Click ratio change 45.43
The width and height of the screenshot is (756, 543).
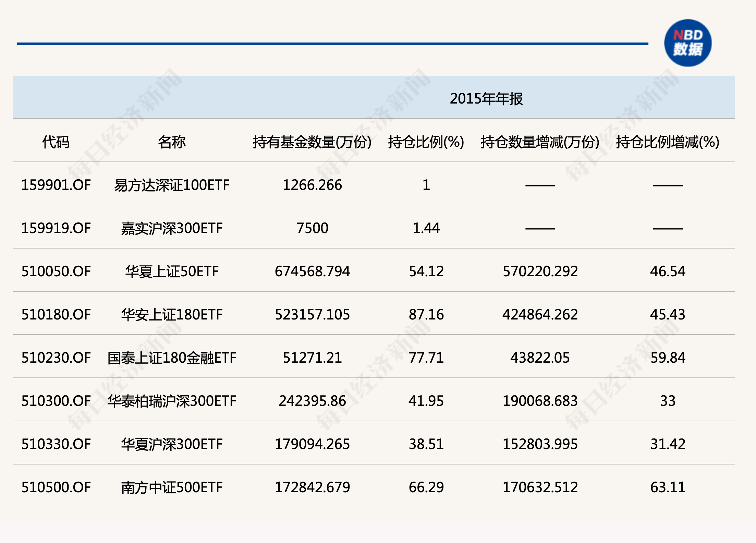click(668, 315)
